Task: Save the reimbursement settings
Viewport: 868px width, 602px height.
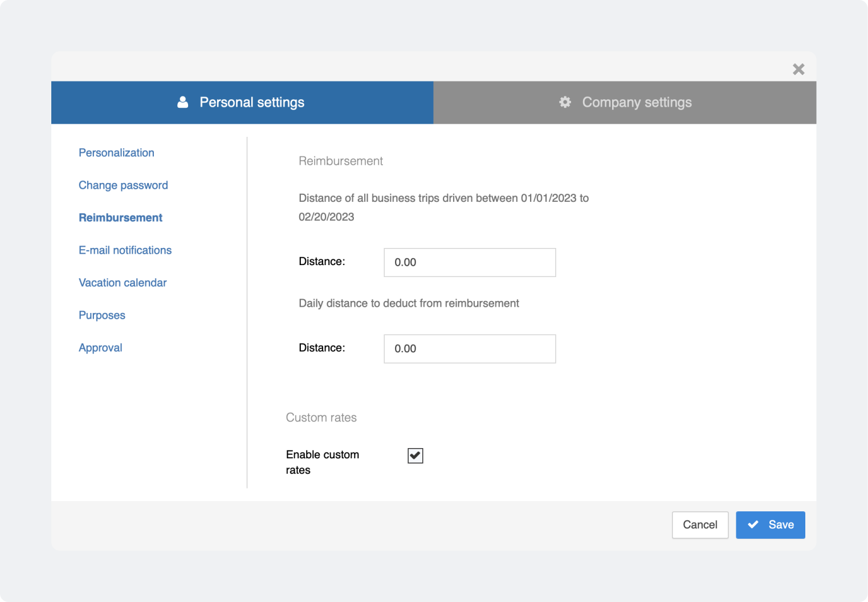Action: pyautogui.click(x=771, y=524)
